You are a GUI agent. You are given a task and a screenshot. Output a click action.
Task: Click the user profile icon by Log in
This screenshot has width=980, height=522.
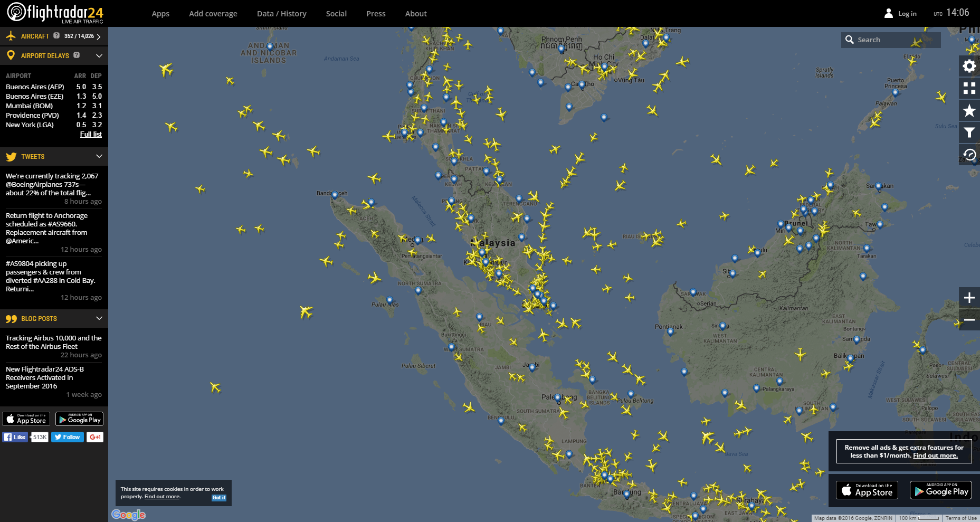point(889,13)
